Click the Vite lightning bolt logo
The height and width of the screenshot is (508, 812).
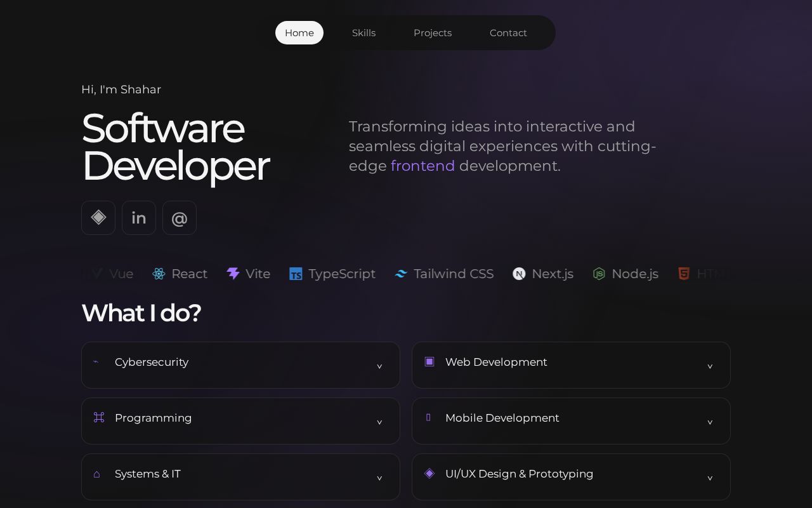tap(233, 274)
